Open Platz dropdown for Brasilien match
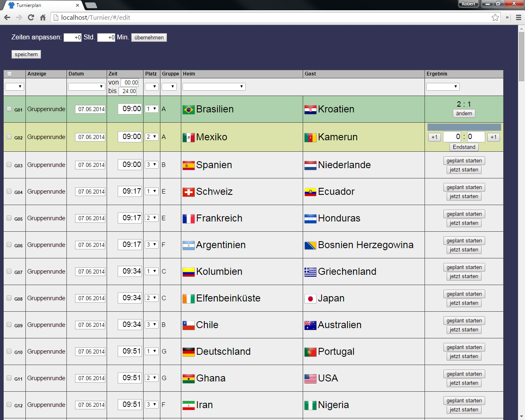The image size is (525, 420). 152,109
